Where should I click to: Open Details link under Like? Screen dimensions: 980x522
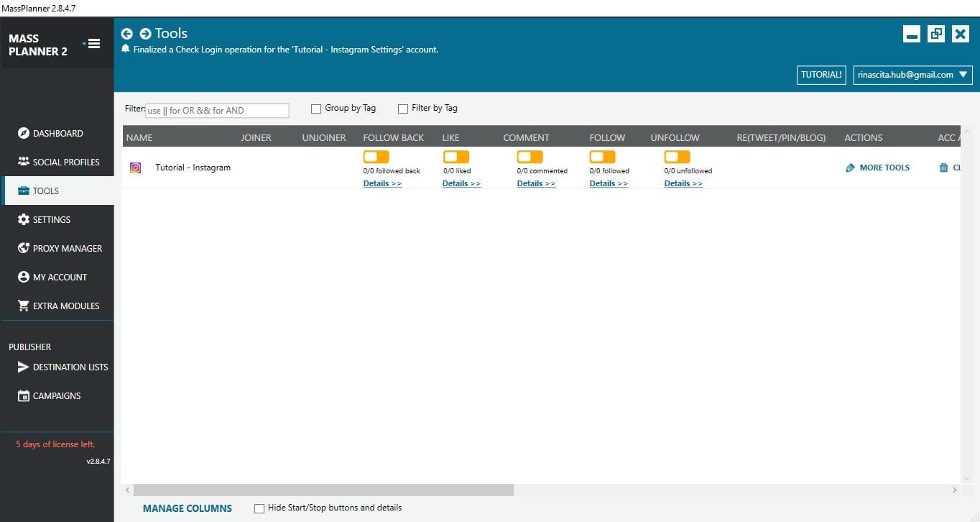click(461, 183)
